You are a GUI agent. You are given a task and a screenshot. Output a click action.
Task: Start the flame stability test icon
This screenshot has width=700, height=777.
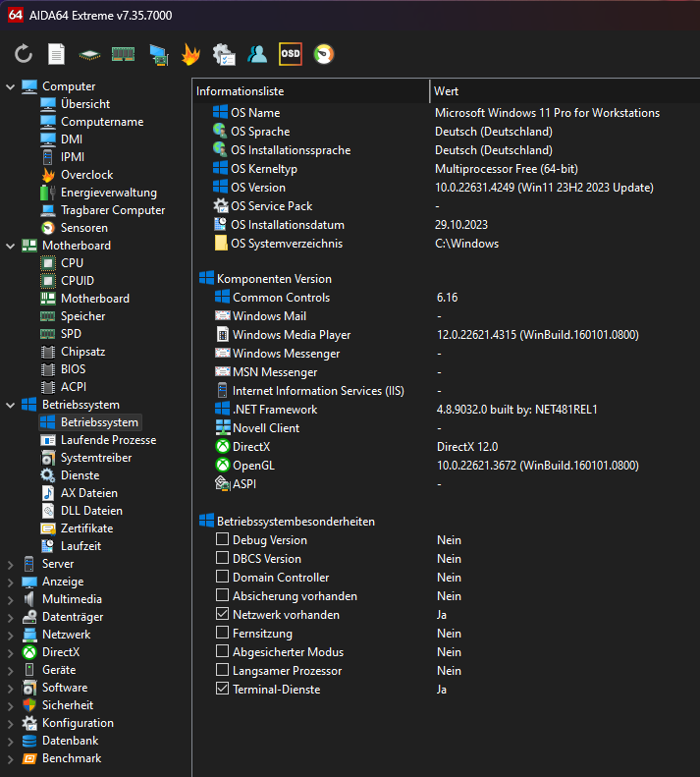190,54
